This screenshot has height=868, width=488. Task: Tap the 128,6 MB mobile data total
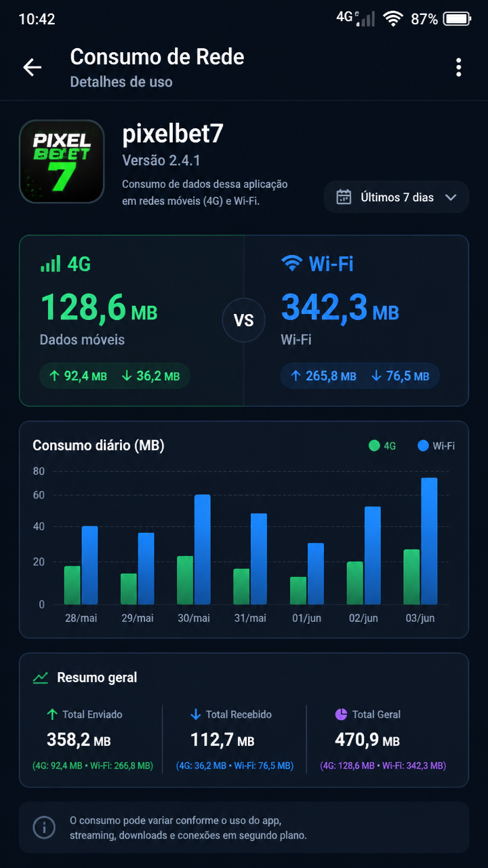[99, 308]
